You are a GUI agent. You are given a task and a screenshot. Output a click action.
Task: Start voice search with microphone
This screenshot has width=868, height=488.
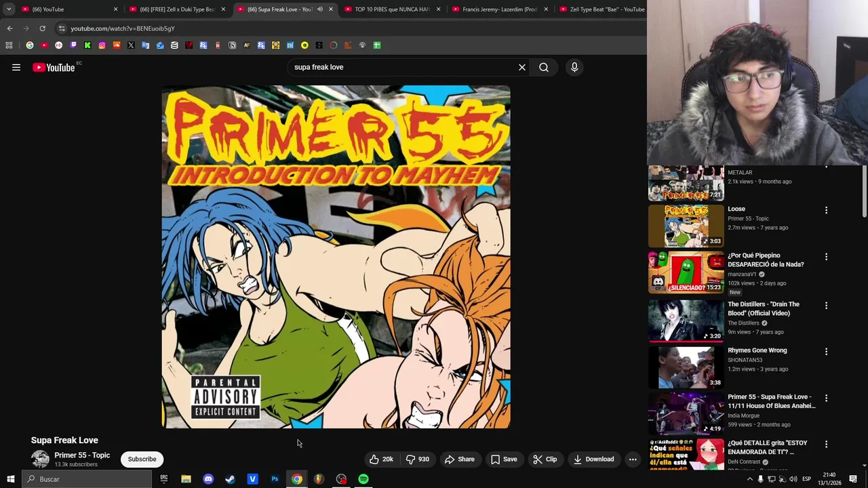574,67
